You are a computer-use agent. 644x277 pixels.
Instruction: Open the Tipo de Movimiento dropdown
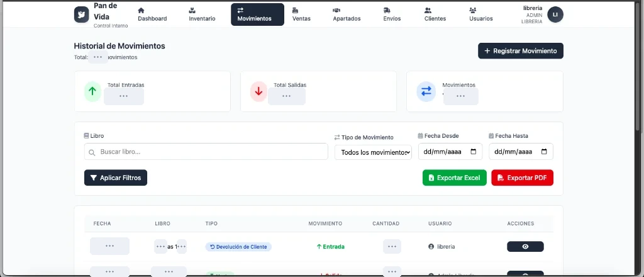373,152
